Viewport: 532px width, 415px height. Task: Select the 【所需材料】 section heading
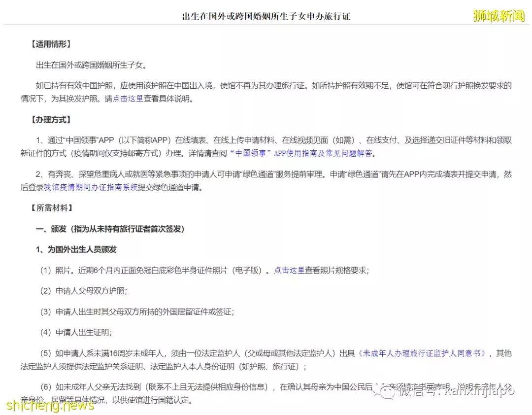point(51,207)
